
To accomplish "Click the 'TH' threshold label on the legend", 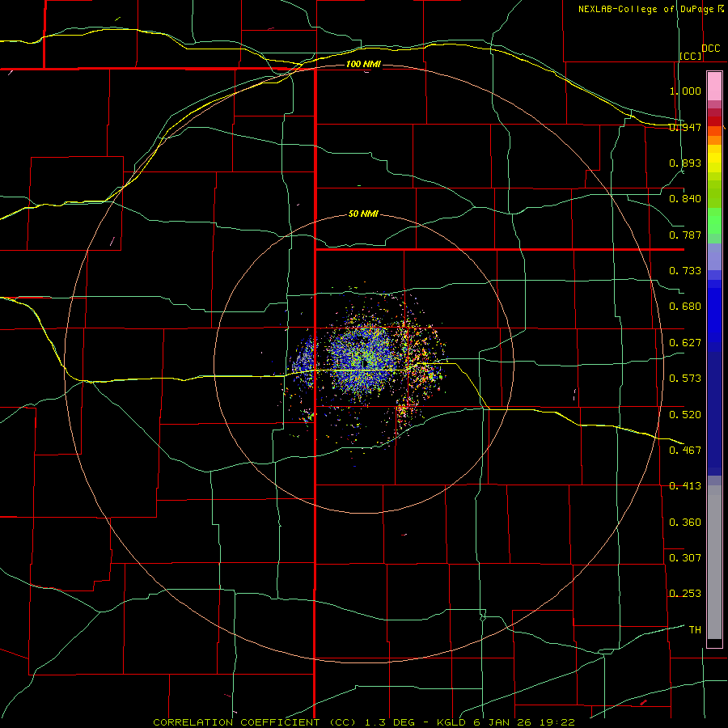I will click(695, 630).
